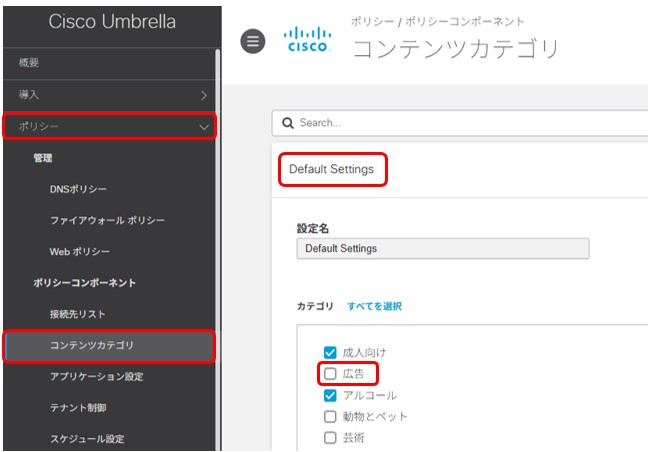The height and width of the screenshot is (452, 663).
Task: Check the 芸術 category checkbox
Action: [330, 438]
